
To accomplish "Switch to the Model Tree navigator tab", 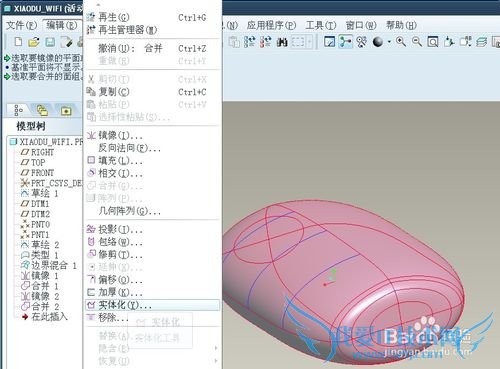I will coord(19,110).
